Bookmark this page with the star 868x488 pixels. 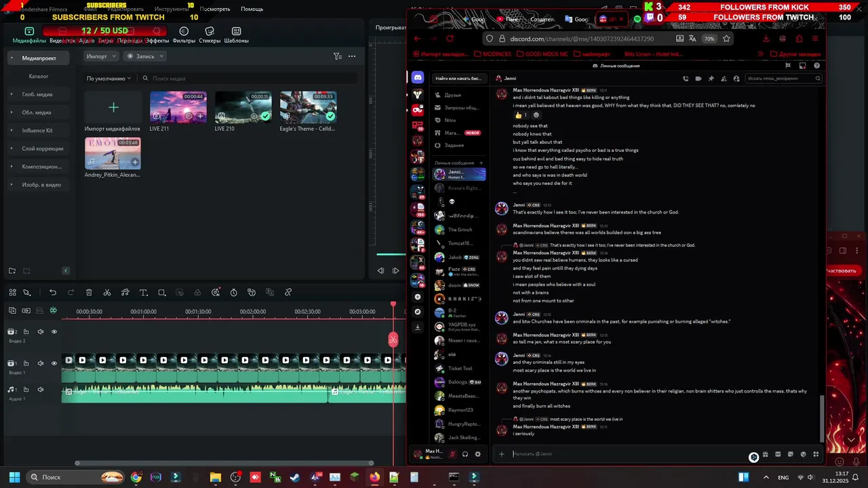coord(726,39)
